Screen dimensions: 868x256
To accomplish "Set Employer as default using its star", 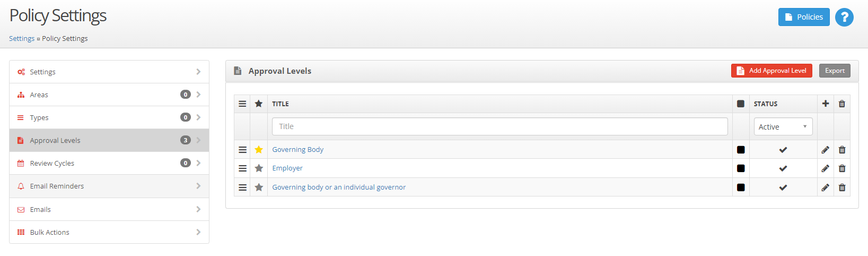I will [x=259, y=168].
